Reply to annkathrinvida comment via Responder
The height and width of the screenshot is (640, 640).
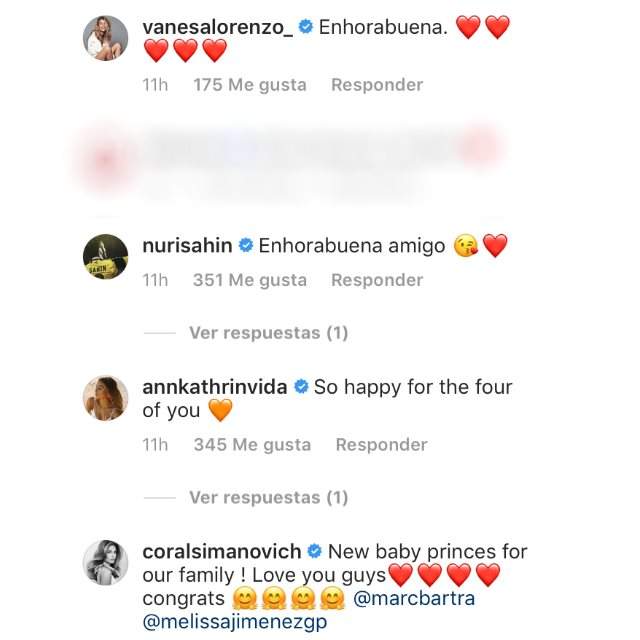click(x=382, y=444)
